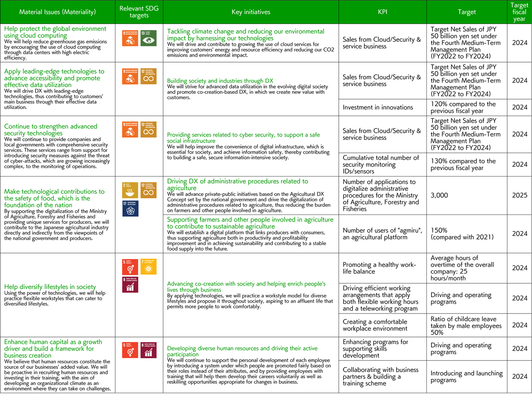Click SDG 12 icon in advanced security technologies row
The width and height of the screenshot is (532, 394).
pos(148,129)
